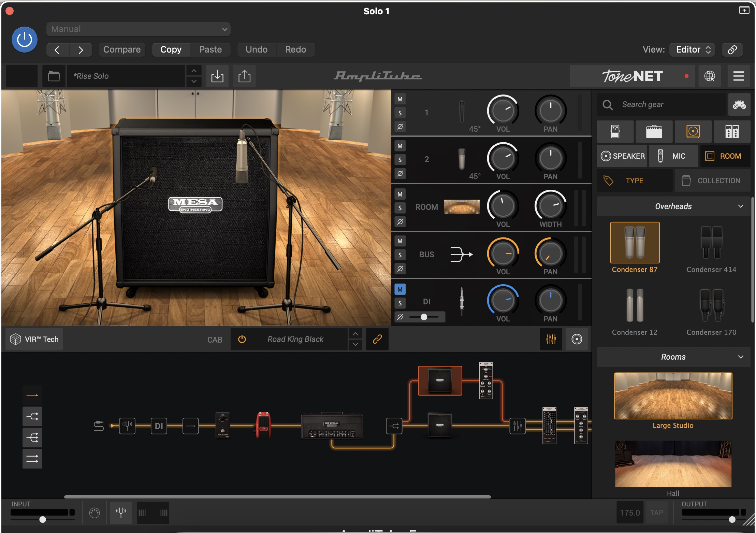Show cabinet gear category
Viewport: 756px width, 533px height.
(x=693, y=131)
